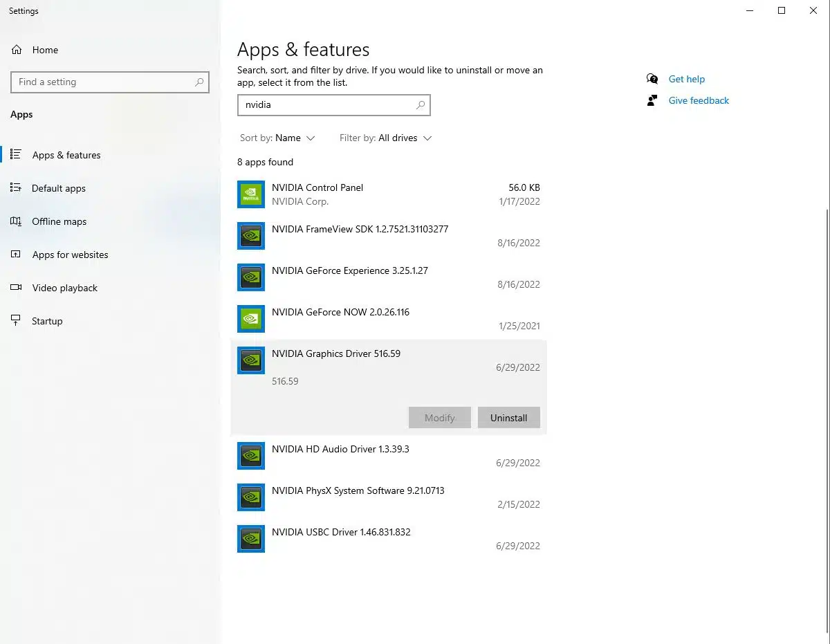
Task: Click the 56.0 KB size value
Action: click(524, 187)
